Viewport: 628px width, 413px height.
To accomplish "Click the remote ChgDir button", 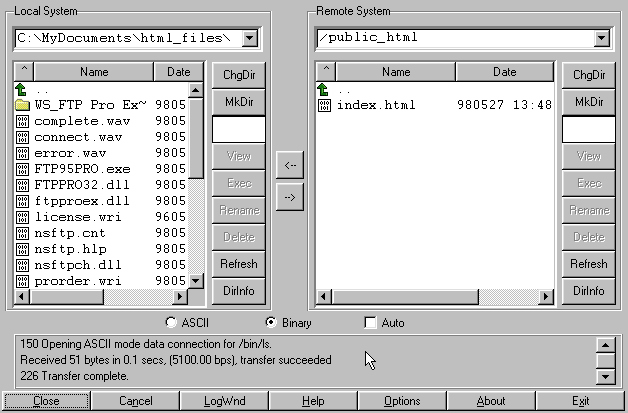I will click(589, 75).
